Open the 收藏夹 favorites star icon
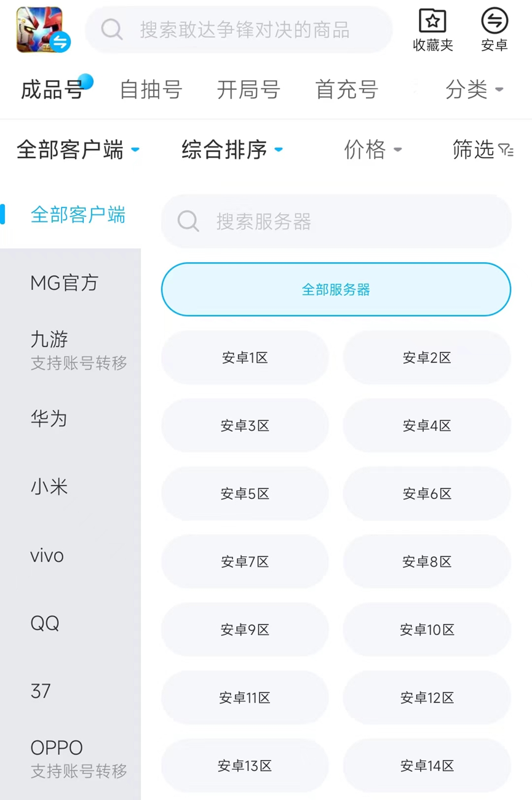 coord(432,22)
